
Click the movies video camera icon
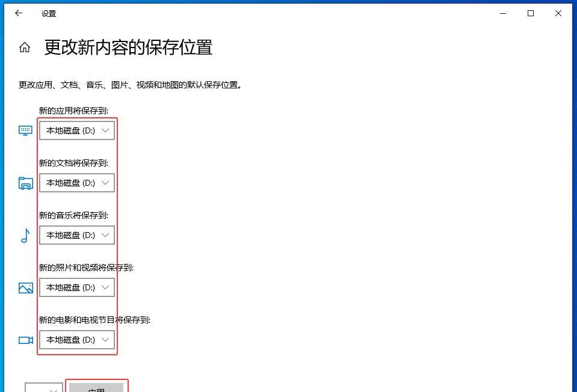[25, 340]
